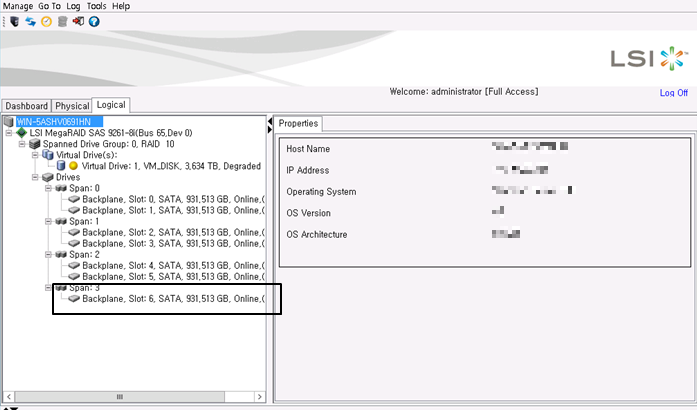
Task: Click the Host Name property label
Action: (308, 149)
